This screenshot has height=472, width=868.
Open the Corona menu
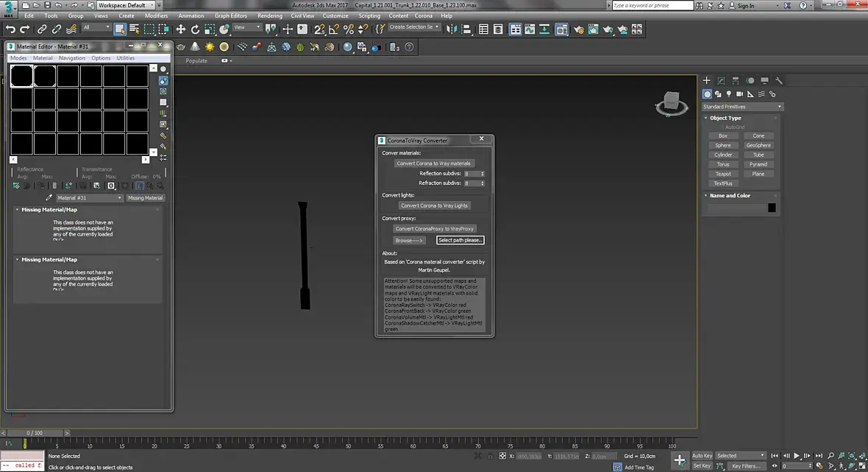click(424, 16)
